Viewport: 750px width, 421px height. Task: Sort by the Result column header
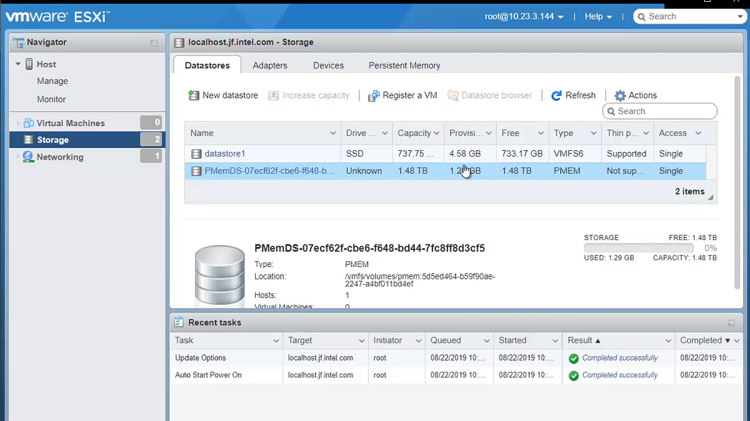point(618,341)
